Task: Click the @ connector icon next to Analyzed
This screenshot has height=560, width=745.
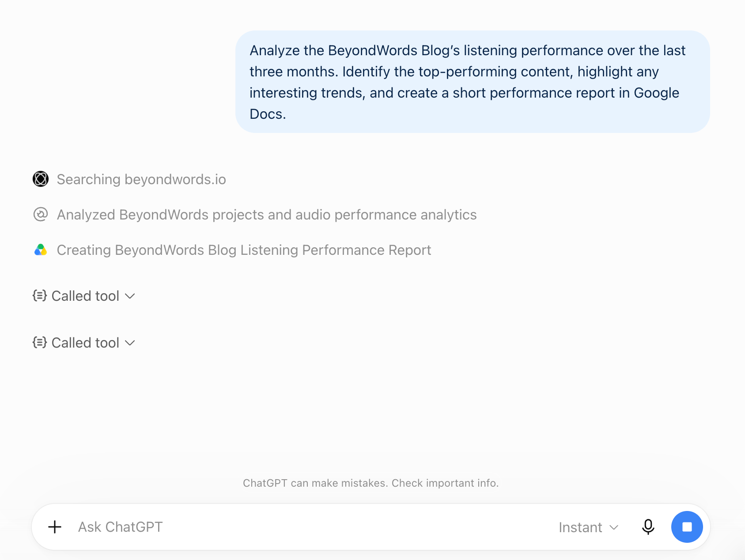Action: click(x=41, y=214)
